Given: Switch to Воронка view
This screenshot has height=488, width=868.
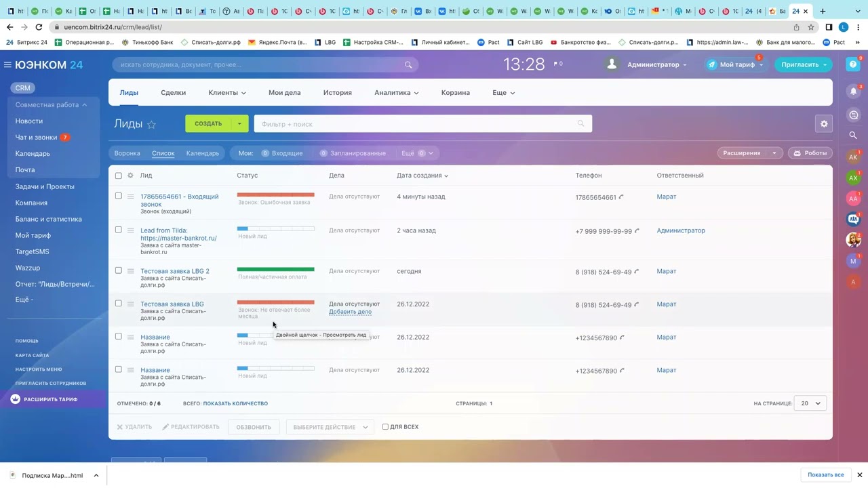Looking at the screenshot, I should click(x=127, y=153).
